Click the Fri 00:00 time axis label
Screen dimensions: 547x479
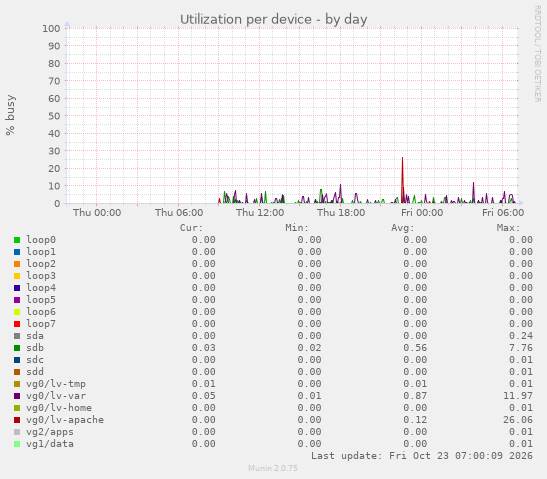(x=422, y=213)
